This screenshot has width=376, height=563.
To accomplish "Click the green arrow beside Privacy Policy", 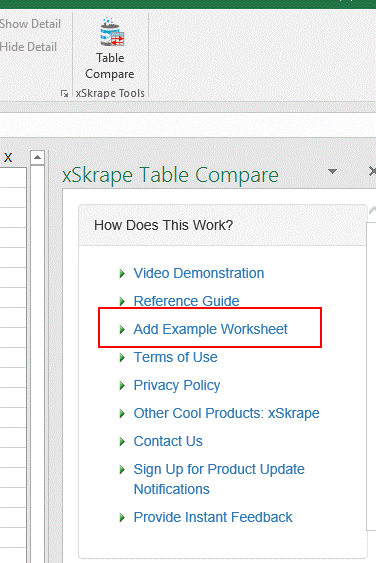I will (122, 386).
